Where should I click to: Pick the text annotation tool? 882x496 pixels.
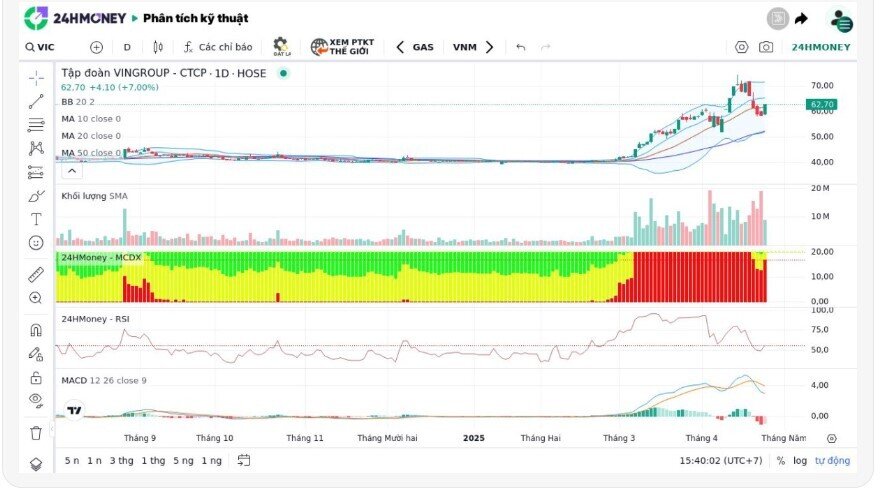(x=36, y=218)
